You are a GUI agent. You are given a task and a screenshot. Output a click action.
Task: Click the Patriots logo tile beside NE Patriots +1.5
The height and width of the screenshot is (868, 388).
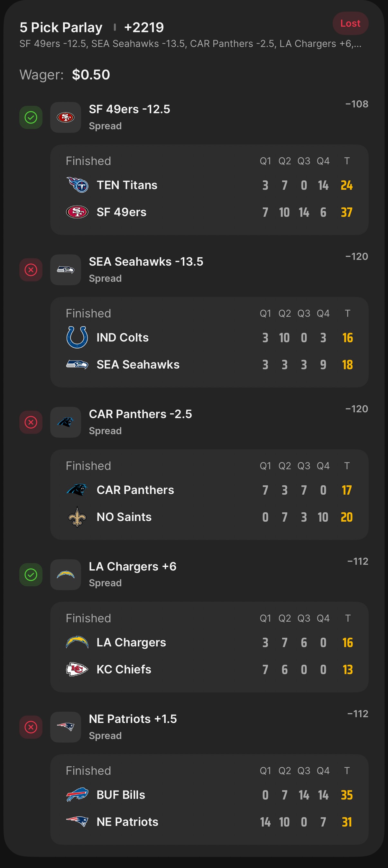pyautogui.click(x=65, y=727)
